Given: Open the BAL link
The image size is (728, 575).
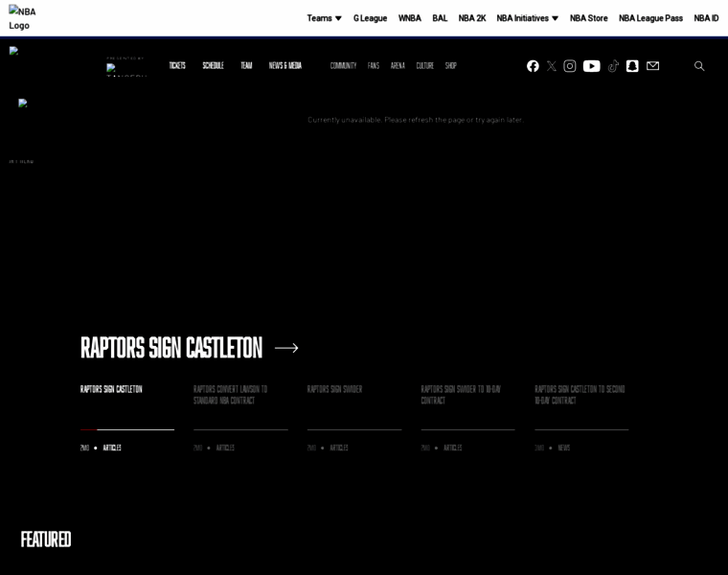Looking at the screenshot, I should pyautogui.click(x=440, y=18).
